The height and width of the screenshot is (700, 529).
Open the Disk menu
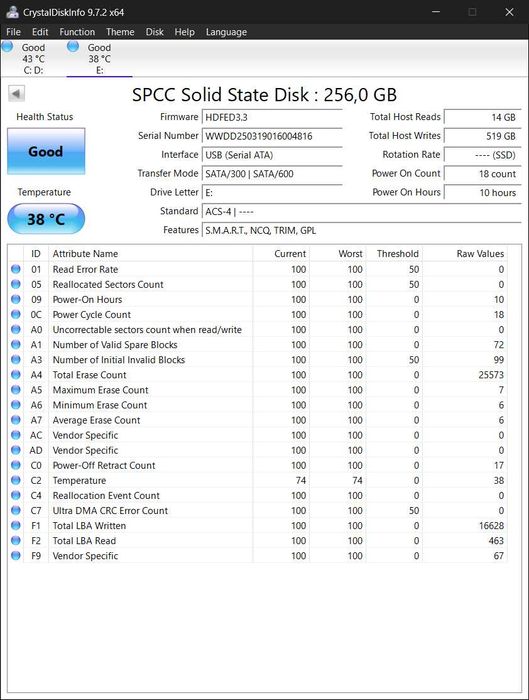point(154,32)
